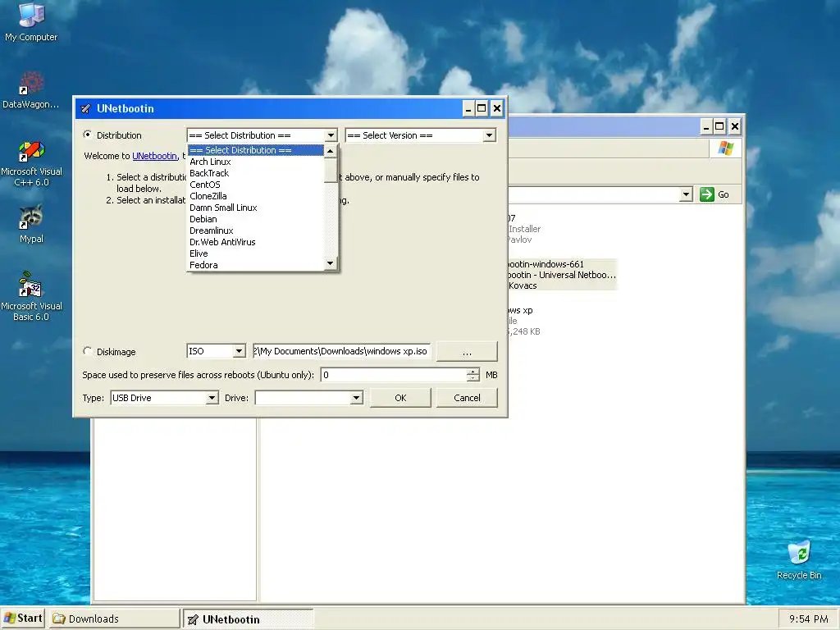Choose CloneZilla from the distribution list

click(x=256, y=196)
